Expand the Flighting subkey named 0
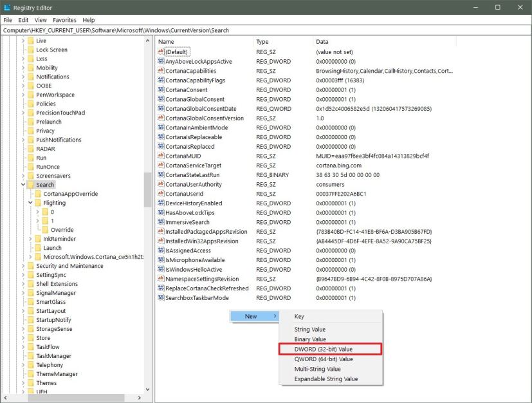The width and height of the screenshot is (532, 403). point(38,212)
